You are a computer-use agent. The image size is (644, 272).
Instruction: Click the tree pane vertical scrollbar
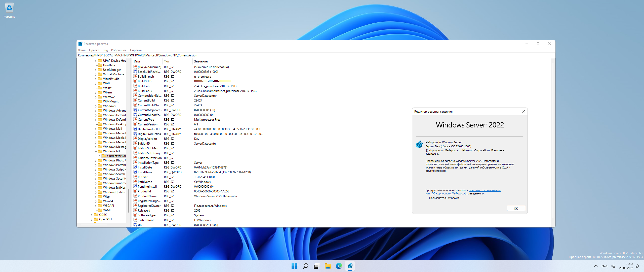128,201
